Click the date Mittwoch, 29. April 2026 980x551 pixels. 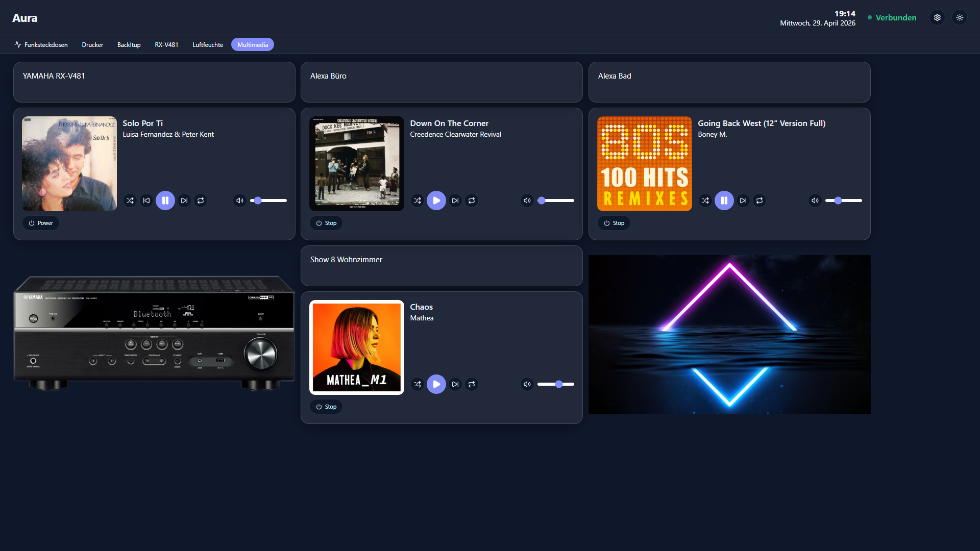pyautogui.click(x=818, y=23)
